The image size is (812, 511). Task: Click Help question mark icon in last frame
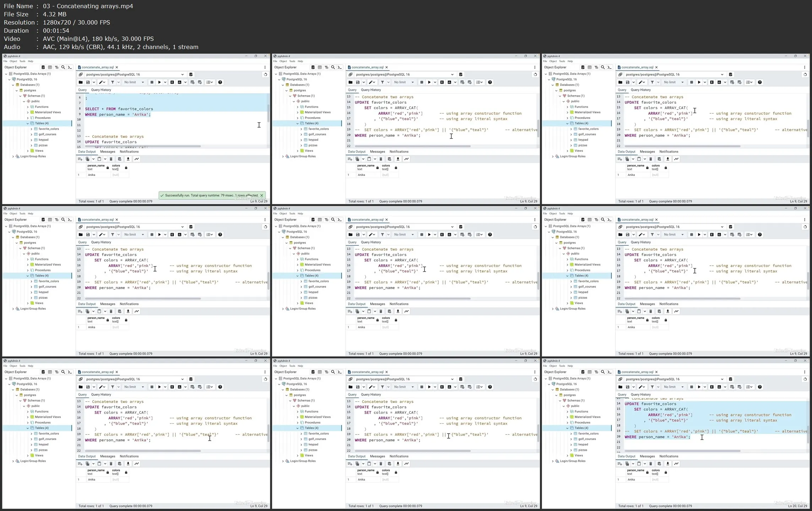click(760, 387)
